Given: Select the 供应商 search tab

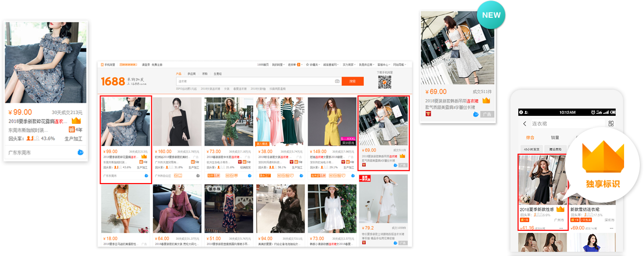Looking at the screenshot, I should pos(192,73).
